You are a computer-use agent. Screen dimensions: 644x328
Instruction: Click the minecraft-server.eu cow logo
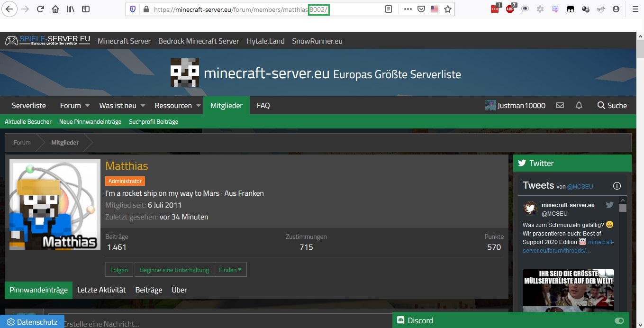pyautogui.click(x=184, y=73)
